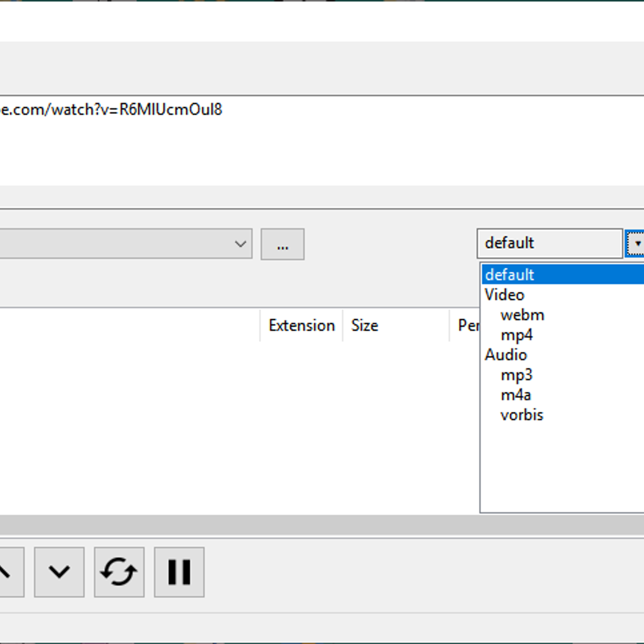This screenshot has width=644, height=644.
Task: Sort by the Extension column header
Action: point(301,325)
